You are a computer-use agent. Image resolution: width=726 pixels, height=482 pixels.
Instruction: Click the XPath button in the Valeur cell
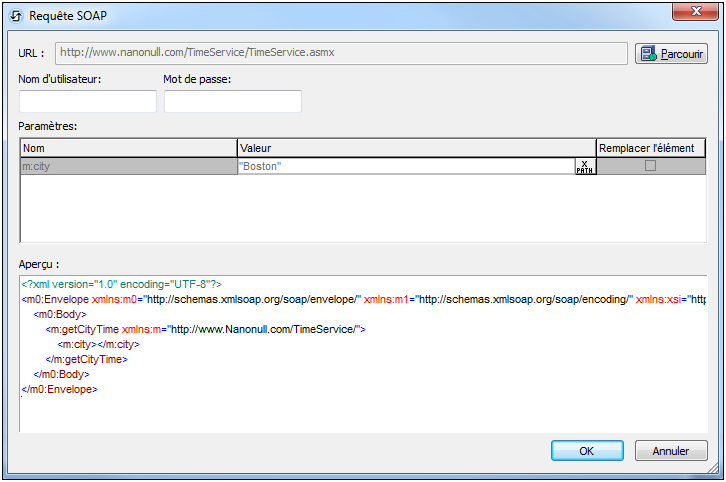point(585,166)
